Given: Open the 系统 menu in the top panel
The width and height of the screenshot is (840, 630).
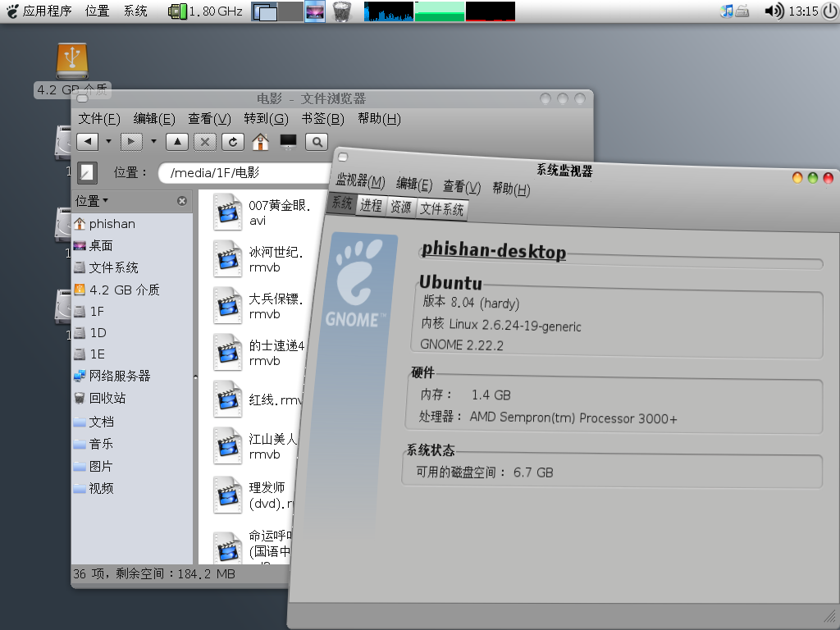Looking at the screenshot, I should (x=135, y=11).
